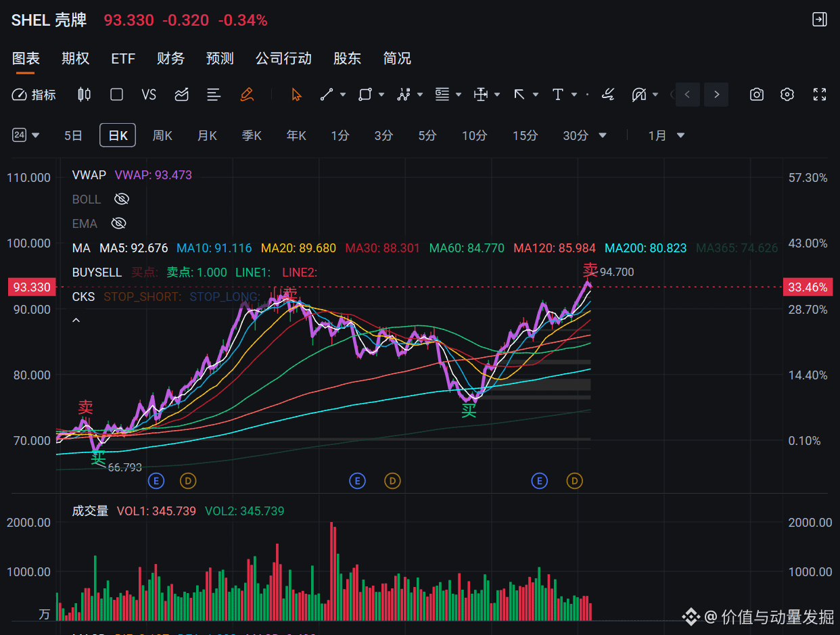This screenshot has height=635, width=840.
Task: Take a chart snapshot with camera icon
Action: 757,95
